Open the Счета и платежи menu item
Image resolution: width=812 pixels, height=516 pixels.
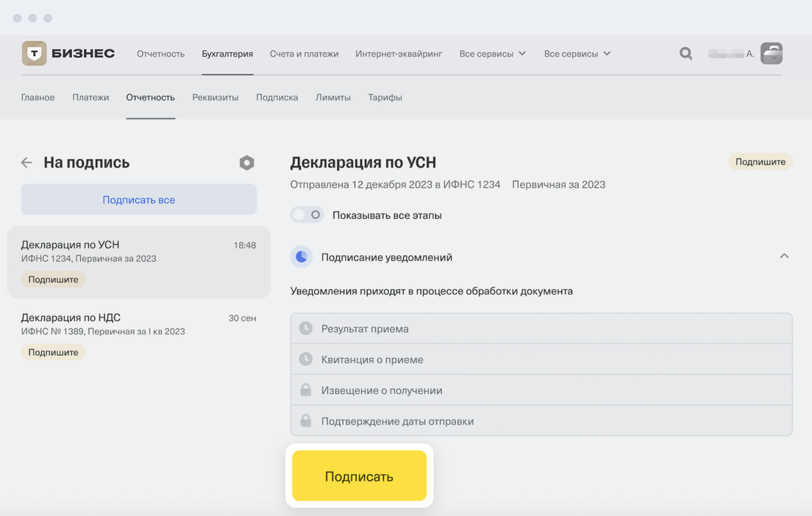pos(304,54)
